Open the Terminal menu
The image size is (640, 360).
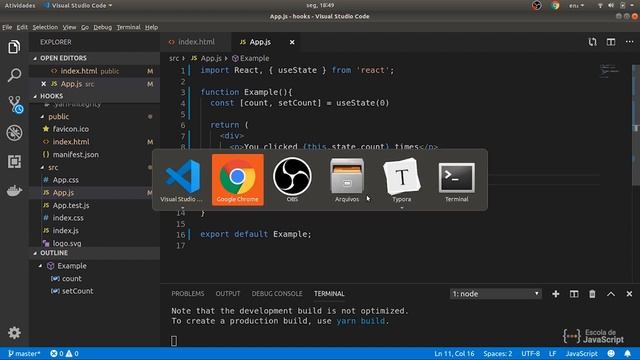(x=129, y=27)
